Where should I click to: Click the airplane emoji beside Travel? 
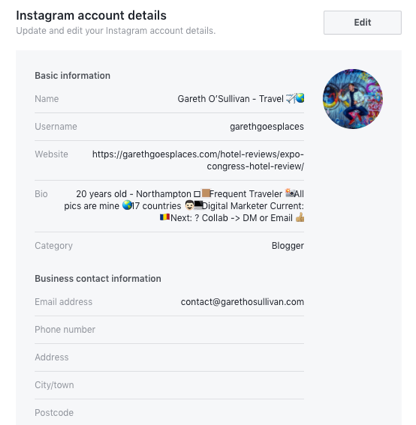291,99
